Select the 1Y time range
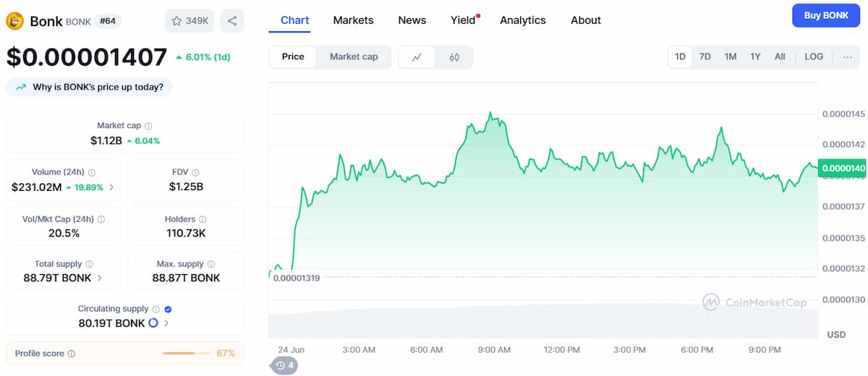Screen dimensions: 868x376 (755, 56)
